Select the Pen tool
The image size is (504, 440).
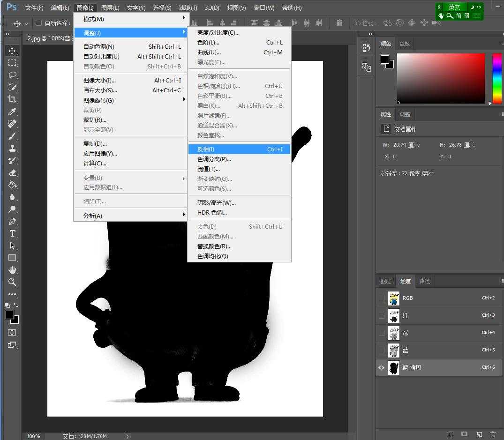pyautogui.click(x=12, y=221)
